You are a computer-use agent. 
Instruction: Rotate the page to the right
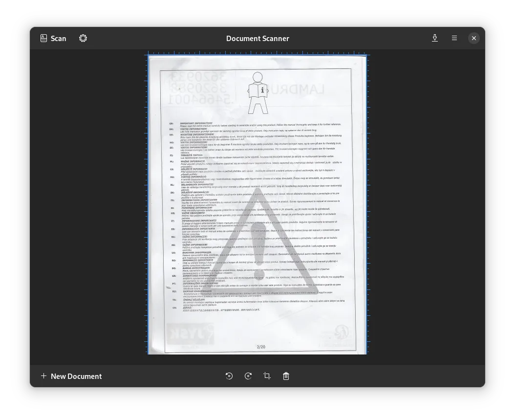(x=248, y=376)
